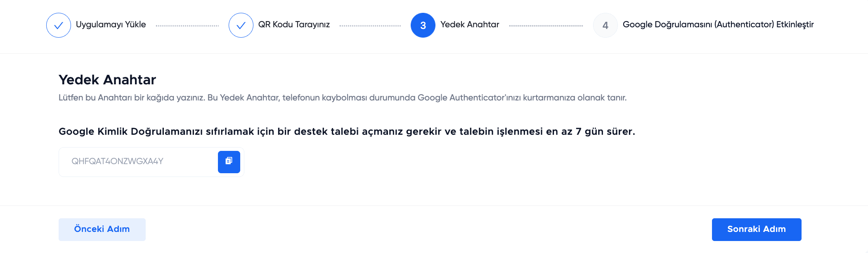Click the backup key QHFQAT4ONZWGXA4Y field
868x253 pixels.
click(140, 162)
